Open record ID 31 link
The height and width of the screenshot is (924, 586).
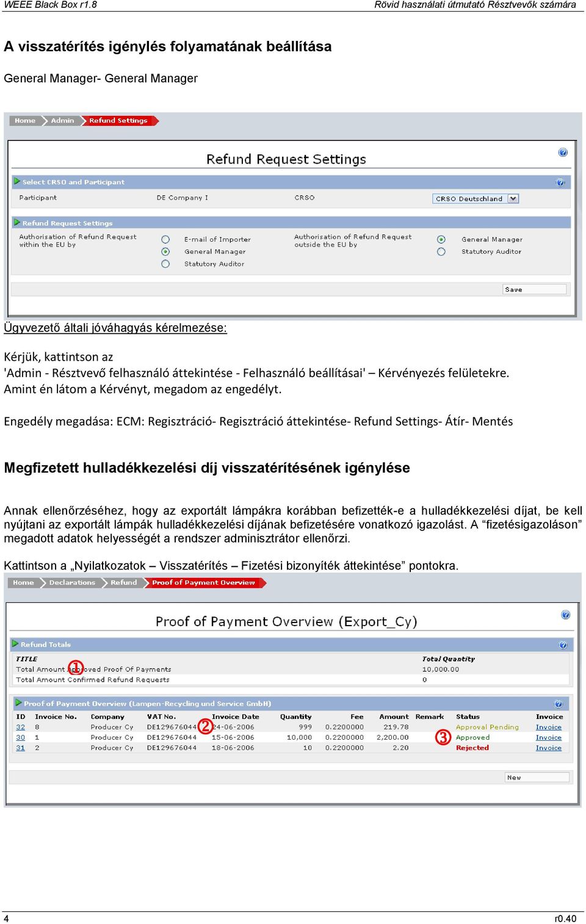tap(21, 748)
